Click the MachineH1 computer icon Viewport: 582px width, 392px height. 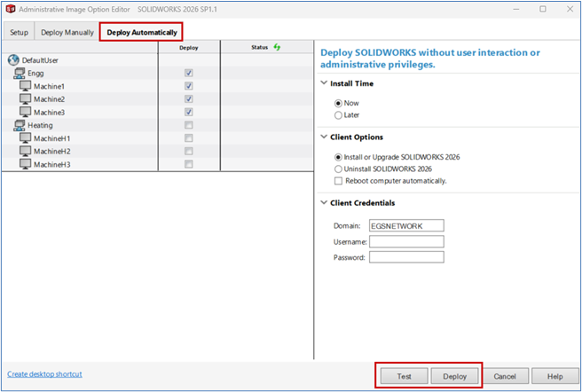pyautogui.click(x=25, y=138)
